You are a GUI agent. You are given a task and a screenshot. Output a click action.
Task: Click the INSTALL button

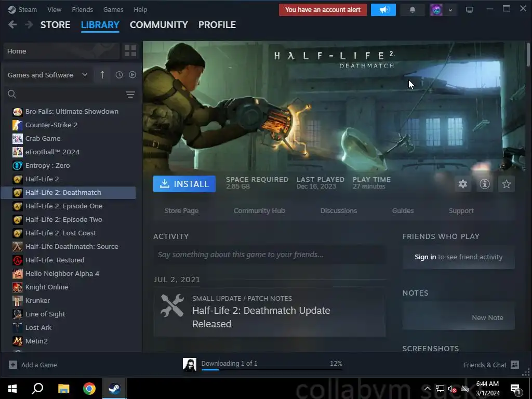coord(184,184)
